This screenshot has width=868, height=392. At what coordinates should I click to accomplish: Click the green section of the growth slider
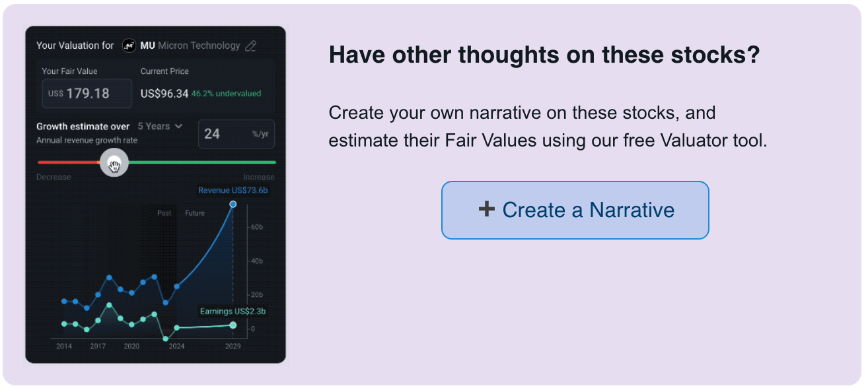[x=205, y=162]
